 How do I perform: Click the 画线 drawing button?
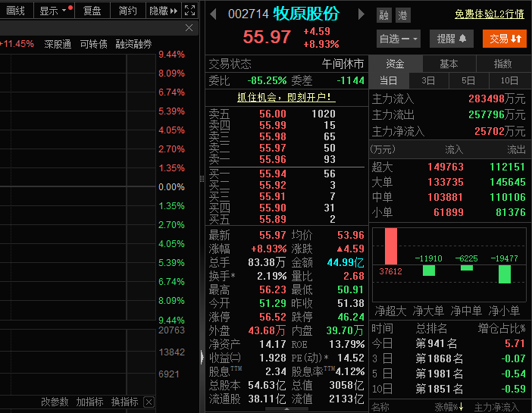[x=16, y=11]
